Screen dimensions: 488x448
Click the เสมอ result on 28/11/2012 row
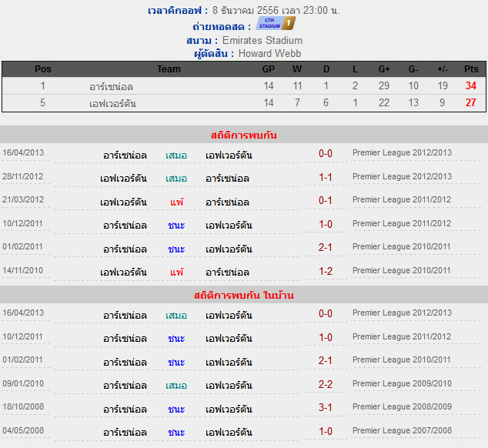[176, 179]
